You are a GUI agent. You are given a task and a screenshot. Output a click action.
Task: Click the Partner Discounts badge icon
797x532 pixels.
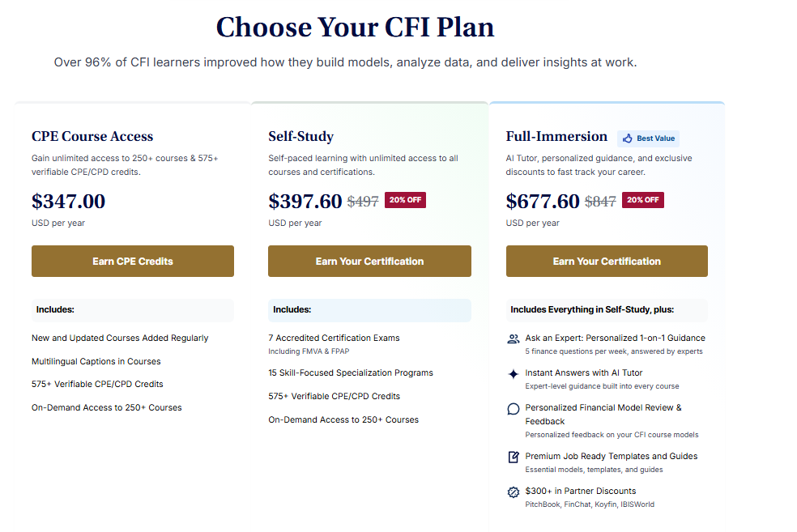(x=514, y=492)
